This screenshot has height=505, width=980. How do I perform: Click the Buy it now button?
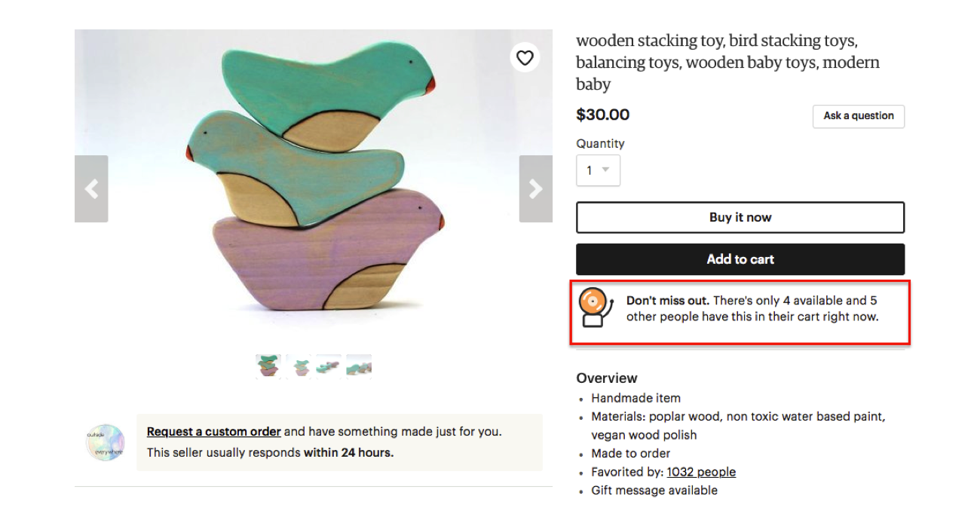pyautogui.click(x=740, y=217)
